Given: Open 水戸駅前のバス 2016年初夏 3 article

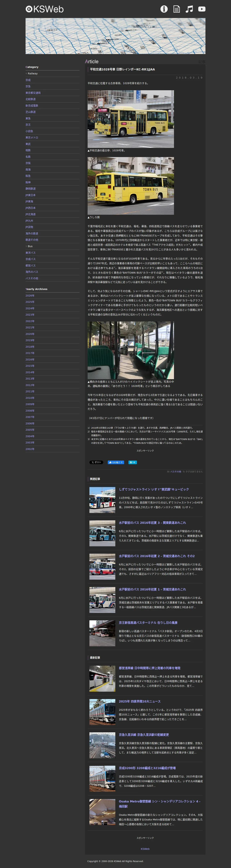Looking at the screenshot, I should (152, 523).
